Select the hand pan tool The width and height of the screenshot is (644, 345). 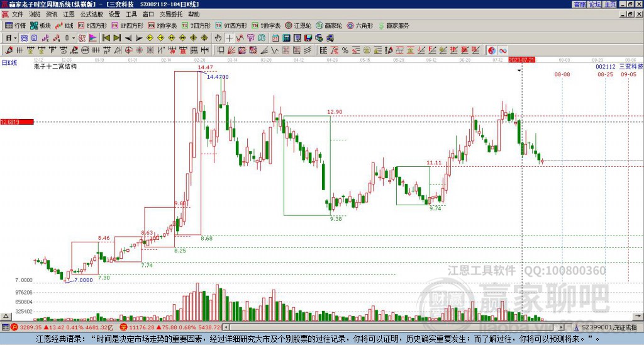218,38
